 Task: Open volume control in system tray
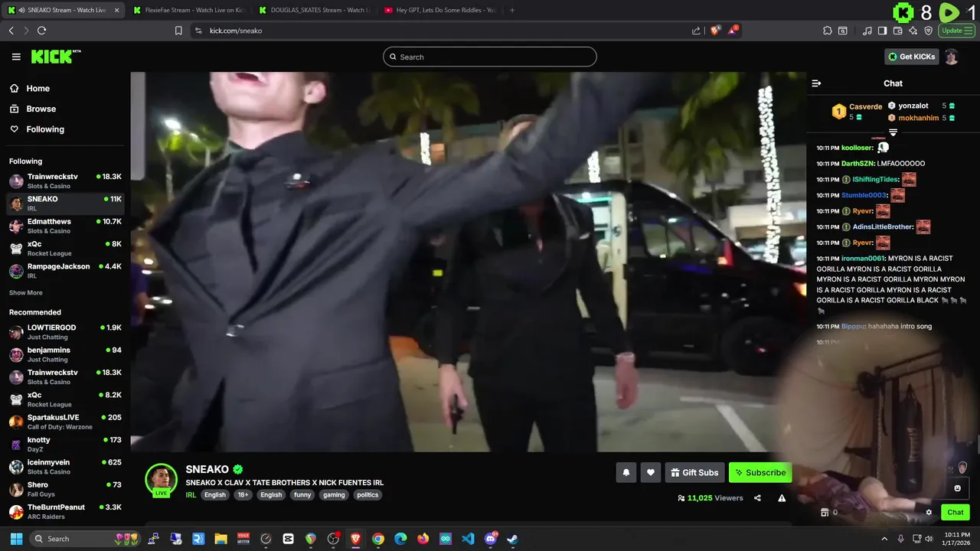point(929,539)
